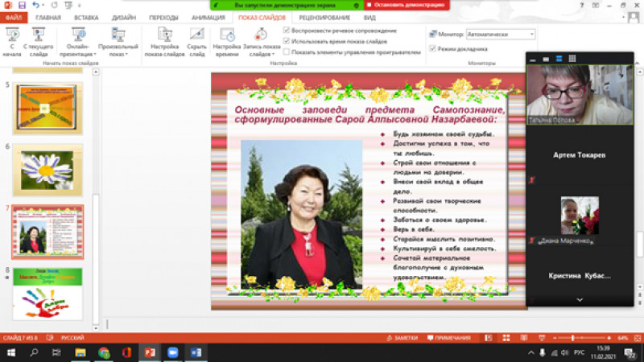Switch to Normal view icon
This screenshot has width=644, height=362.
pyautogui.click(x=489, y=338)
